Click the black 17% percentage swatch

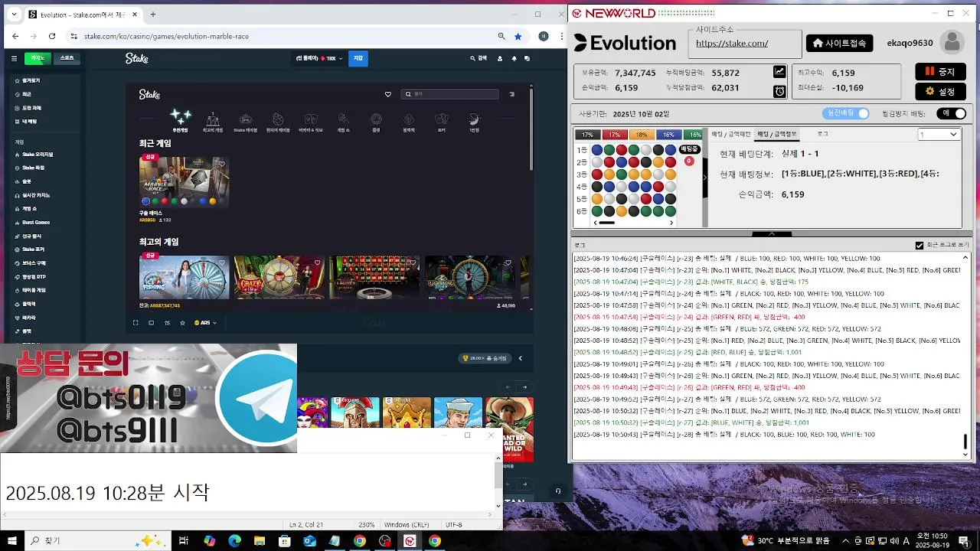coord(587,134)
